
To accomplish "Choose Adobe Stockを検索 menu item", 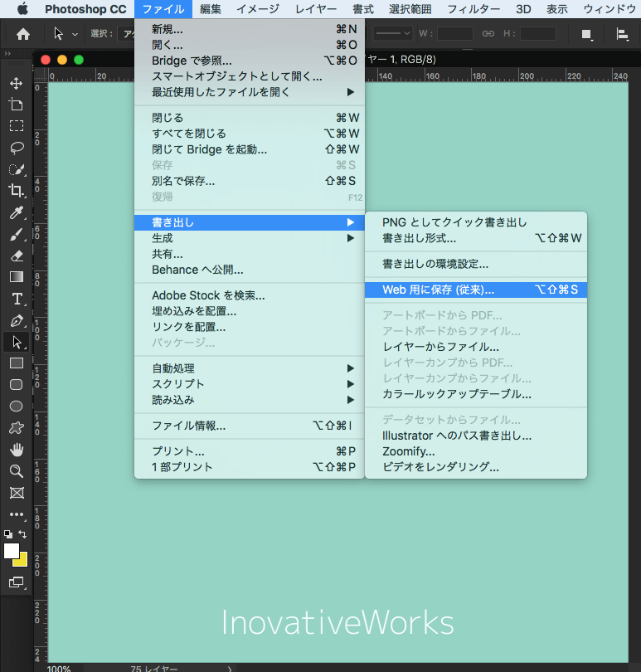I will click(250, 295).
